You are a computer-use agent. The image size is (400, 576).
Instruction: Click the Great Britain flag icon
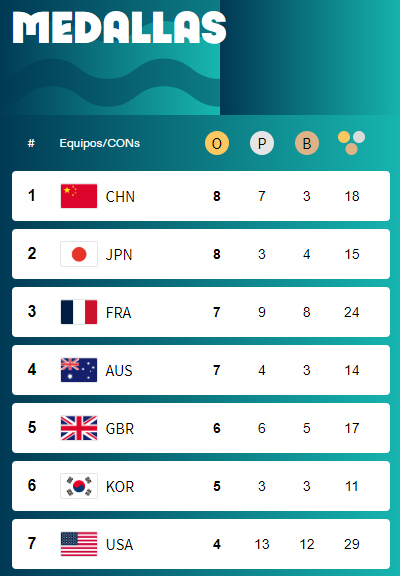click(x=79, y=428)
